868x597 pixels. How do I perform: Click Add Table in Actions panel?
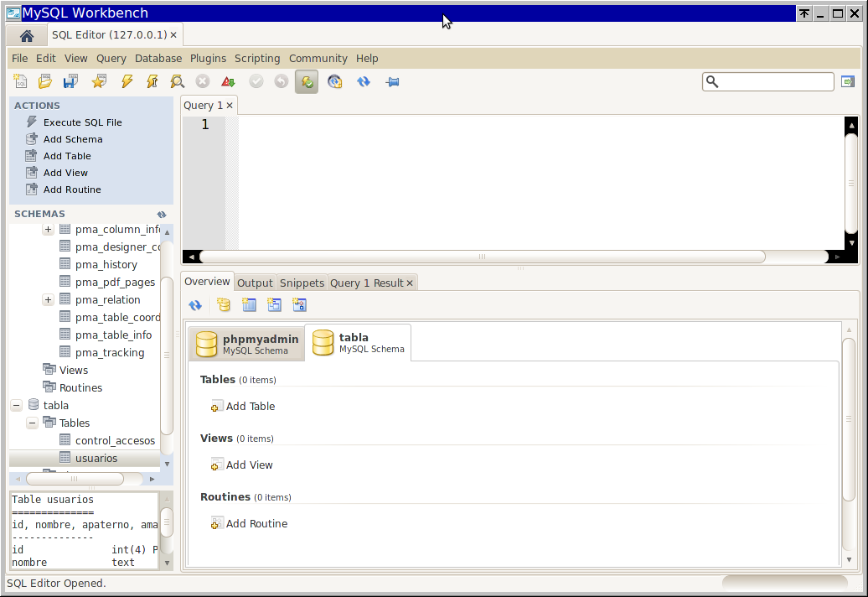[67, 156]
